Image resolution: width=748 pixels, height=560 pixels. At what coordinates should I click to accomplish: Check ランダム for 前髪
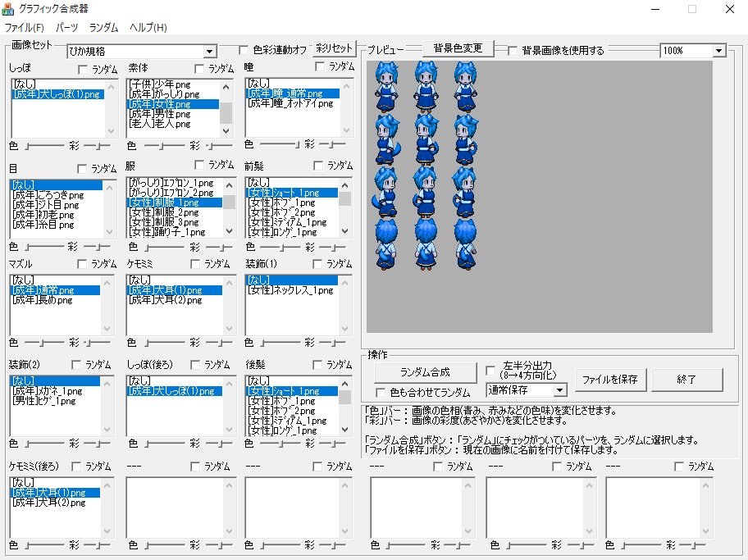click(x=318, y=166)
